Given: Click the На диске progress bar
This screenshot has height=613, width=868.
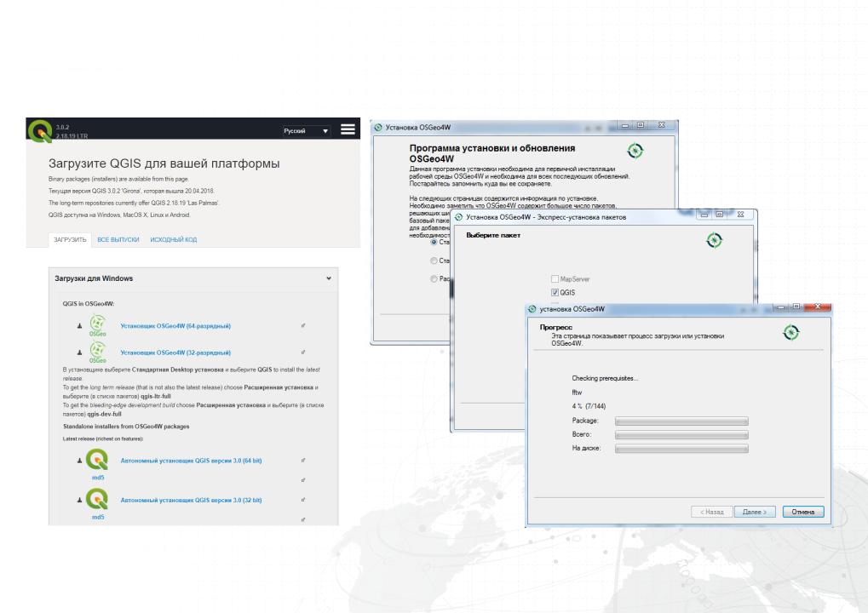Looking at the screenshot, I should (681, 449).
